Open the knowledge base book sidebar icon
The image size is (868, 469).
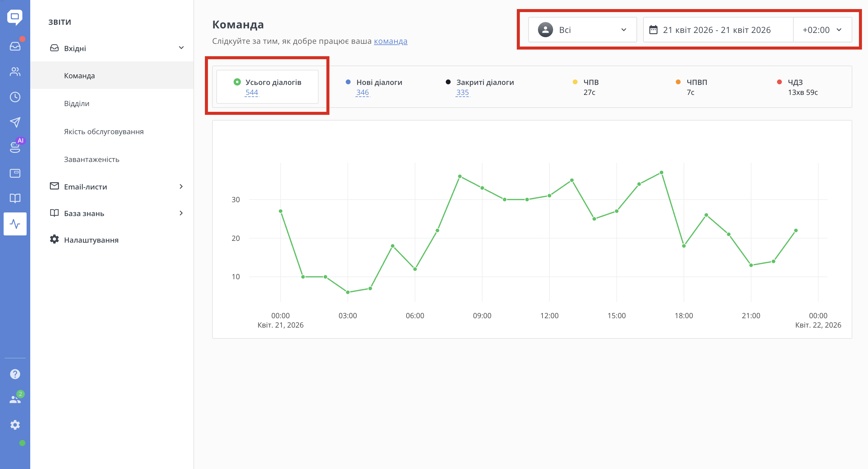click(x=15, y=198)
